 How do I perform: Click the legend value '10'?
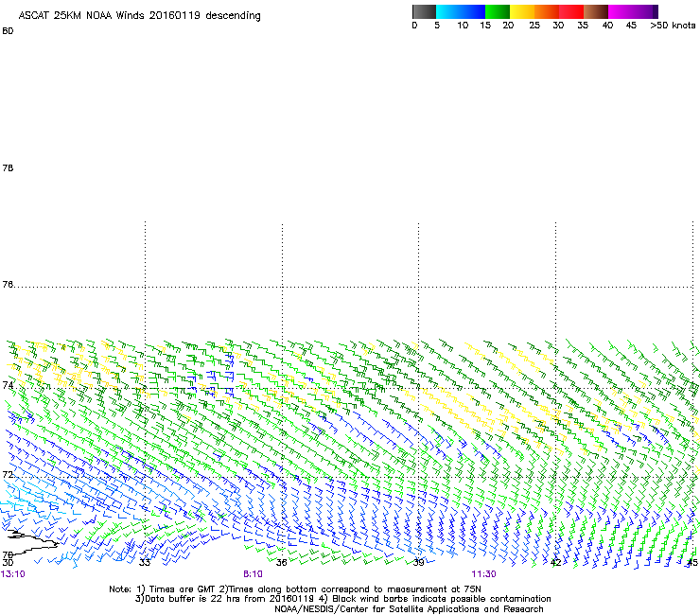[x=463, y=26]
